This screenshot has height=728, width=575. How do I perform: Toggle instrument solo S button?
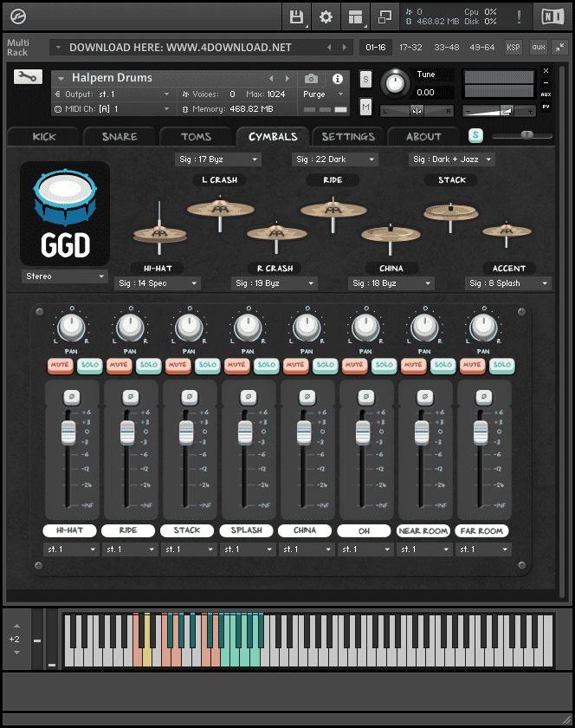point(365,80)
